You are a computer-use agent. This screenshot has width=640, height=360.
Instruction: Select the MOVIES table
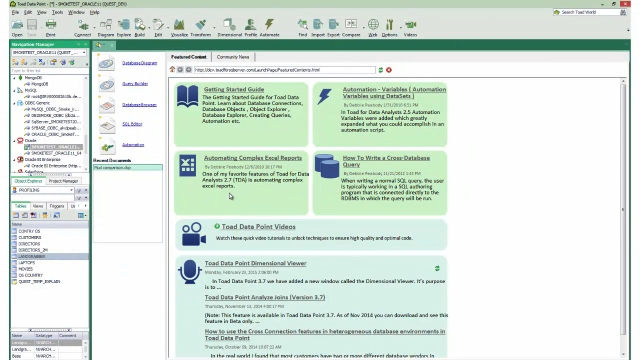point(25,269)
